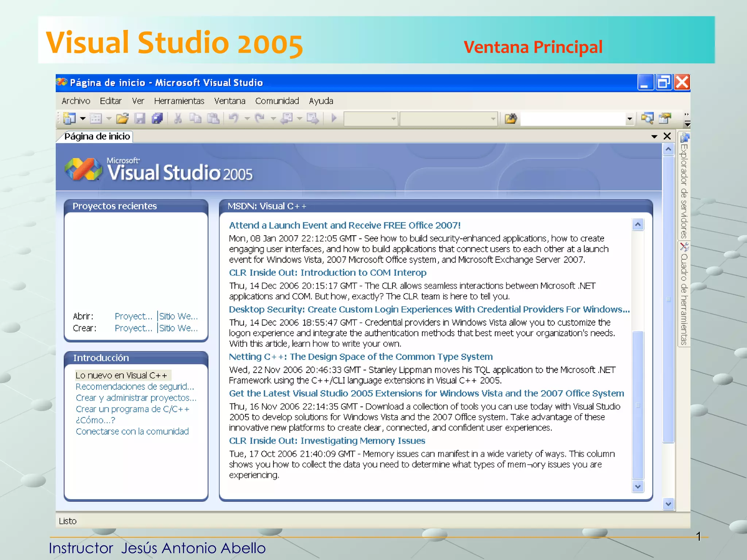Open the find combo box dropdown

pos(629,119)
